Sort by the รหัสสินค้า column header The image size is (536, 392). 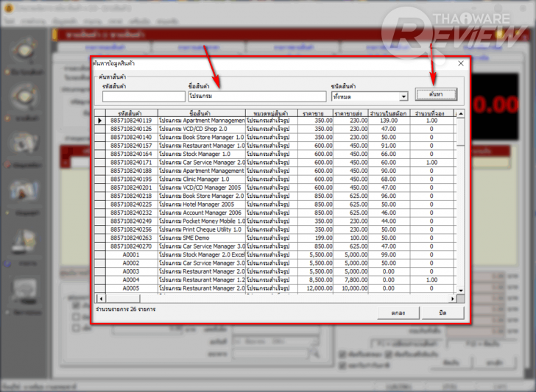[x=132, y=113]
